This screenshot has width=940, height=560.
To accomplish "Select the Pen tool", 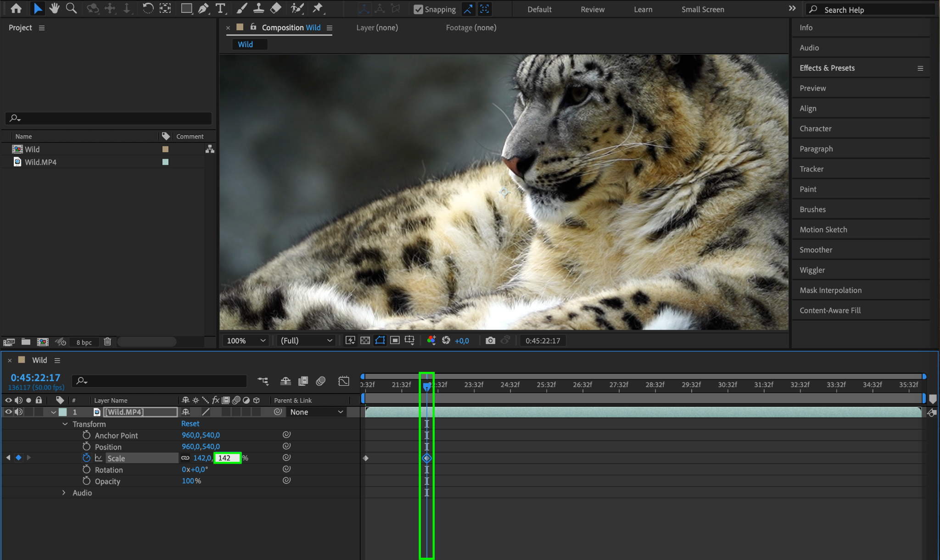I will (x=203, y=8).
